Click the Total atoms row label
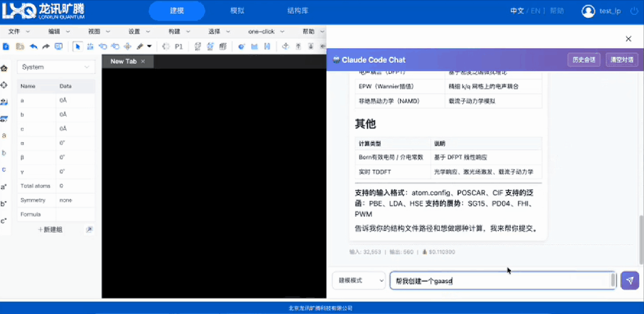Viewport: 644px width, 314px height. coord(35,186)
